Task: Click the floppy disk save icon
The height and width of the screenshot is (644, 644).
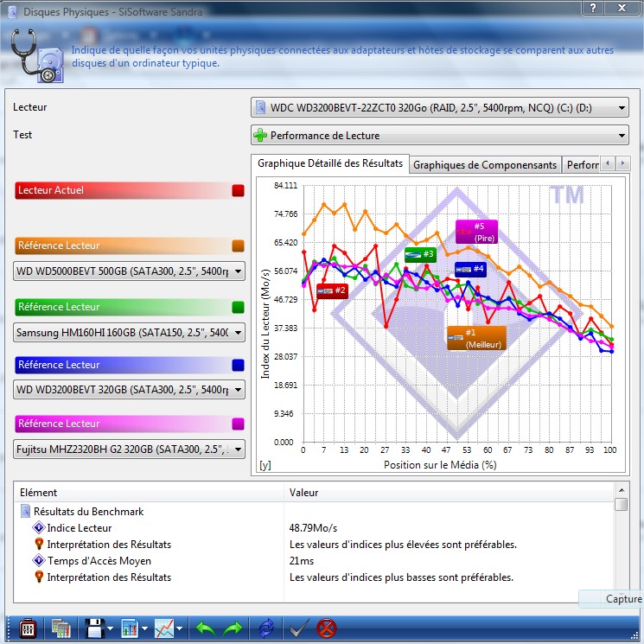Action: coord(94,628)
